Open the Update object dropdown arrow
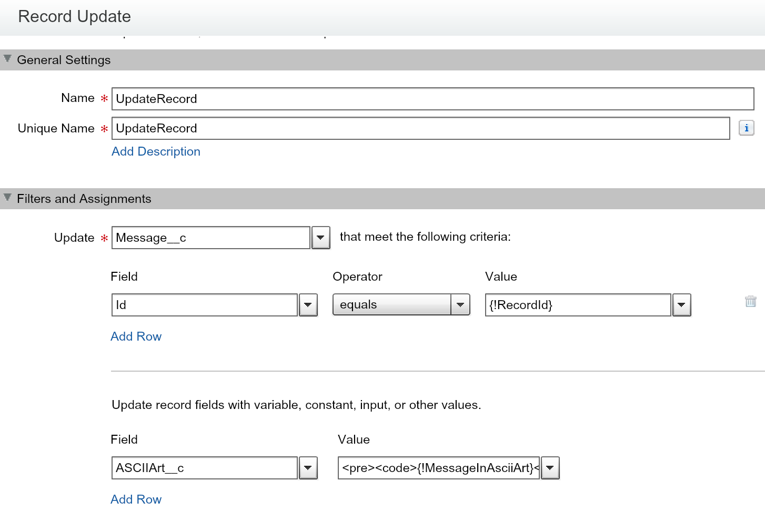This screenshot has height=532, width=765. click(x=320, y=238)
